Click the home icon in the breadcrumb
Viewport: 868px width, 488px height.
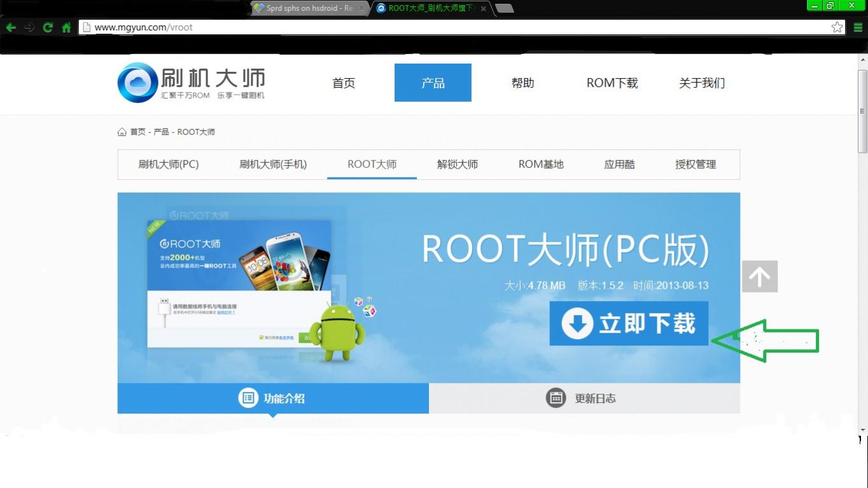pos(122,132)
